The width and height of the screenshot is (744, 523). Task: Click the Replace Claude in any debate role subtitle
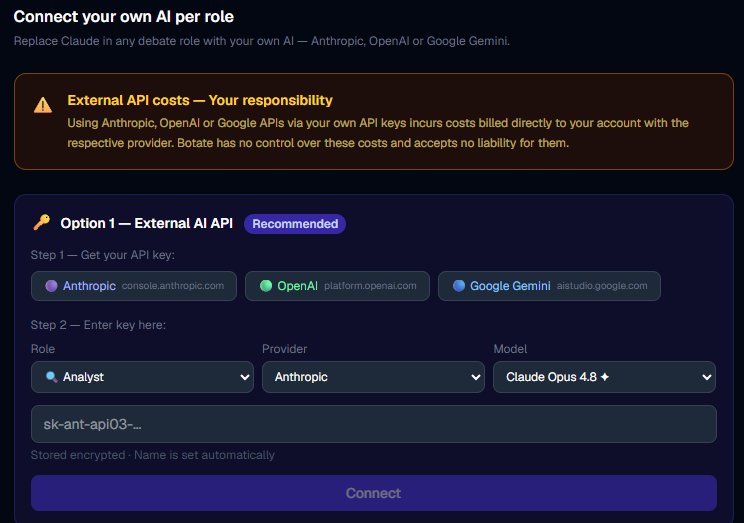(x=262, y=41)
